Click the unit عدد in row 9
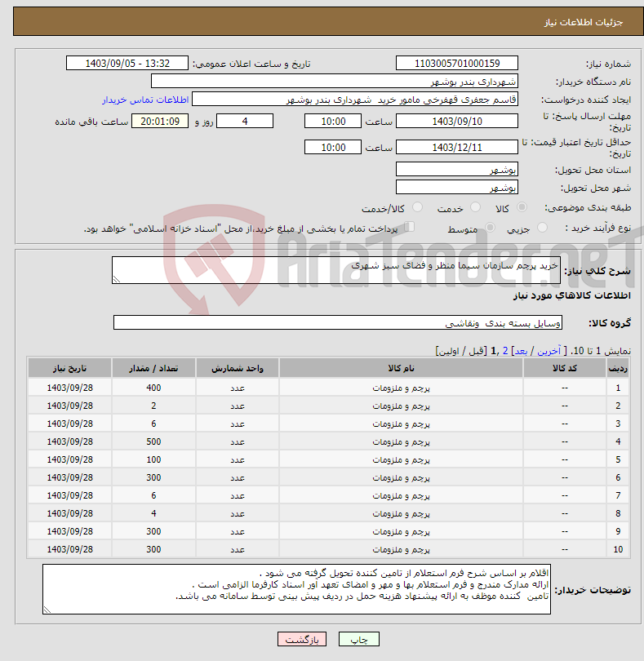644x661 pixels. (238, 531)
